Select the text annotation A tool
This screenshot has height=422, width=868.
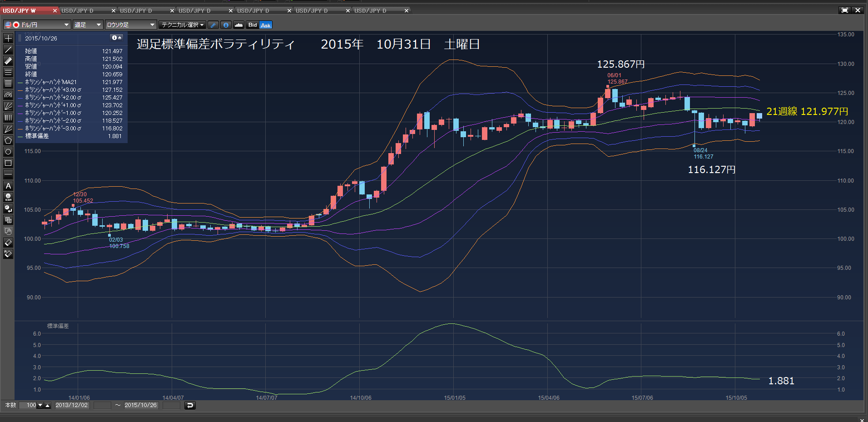point(8,186)
